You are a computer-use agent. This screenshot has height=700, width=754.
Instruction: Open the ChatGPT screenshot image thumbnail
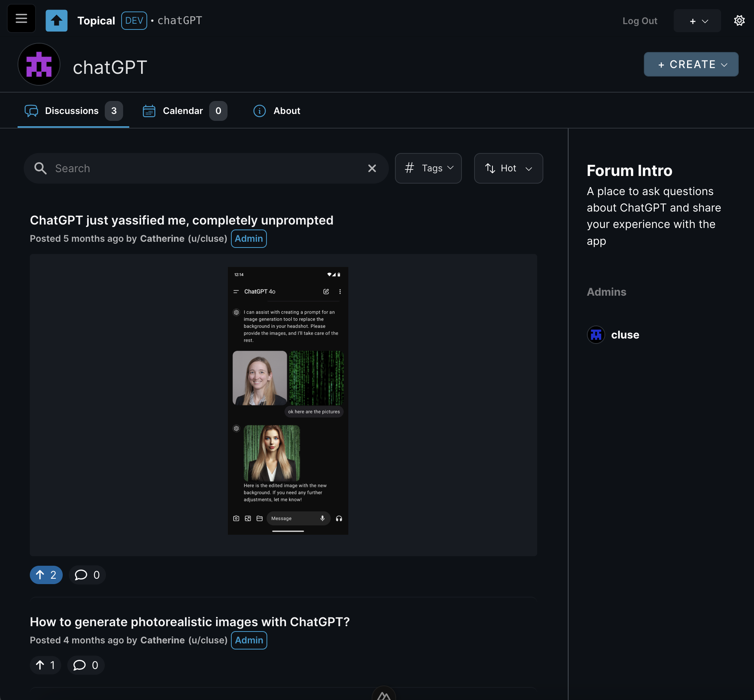pos(288,401)
